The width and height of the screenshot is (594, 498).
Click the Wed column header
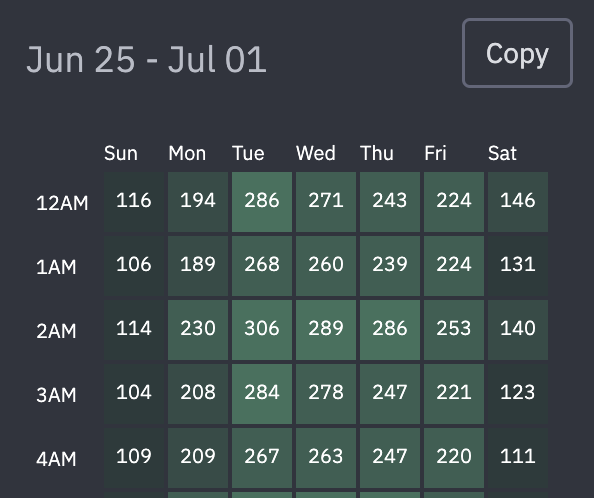pos(316,153)
